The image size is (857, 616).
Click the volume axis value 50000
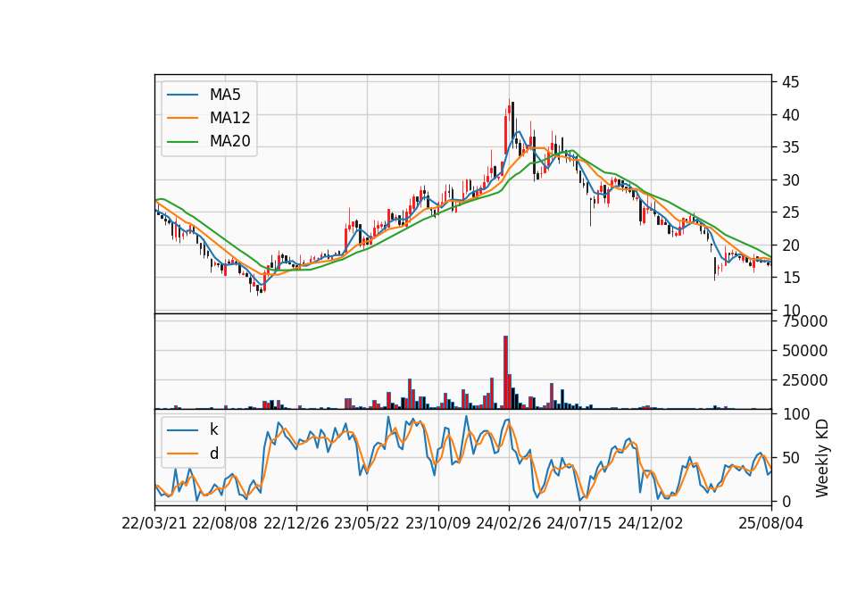click(x=804, y=350)
